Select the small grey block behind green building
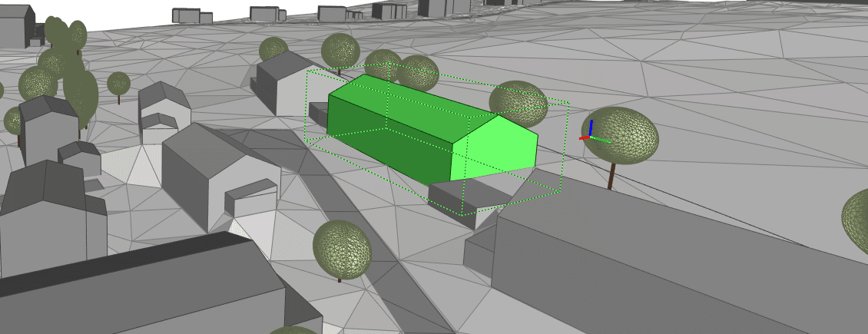Viewport: 868px width, 334px height. click(x=318, y=114)
